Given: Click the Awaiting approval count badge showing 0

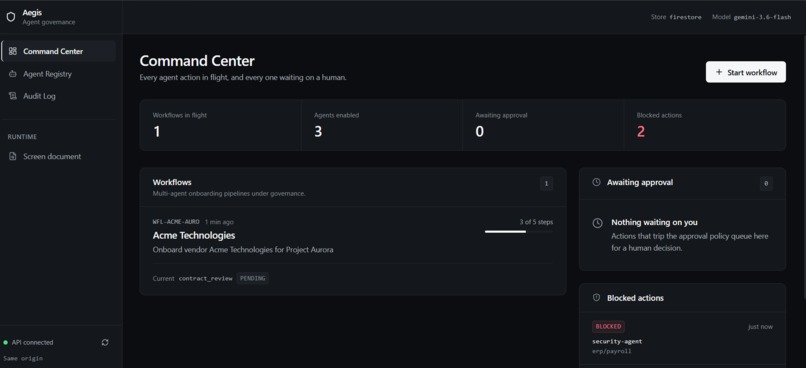Looking at the screenshot, I should click(x=766, y=183).
